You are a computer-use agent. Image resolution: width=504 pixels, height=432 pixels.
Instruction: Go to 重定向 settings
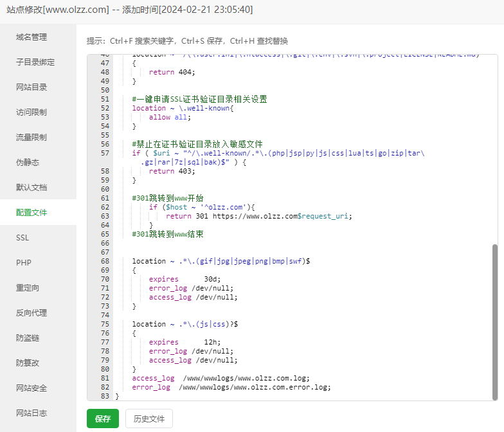point(28,288)
